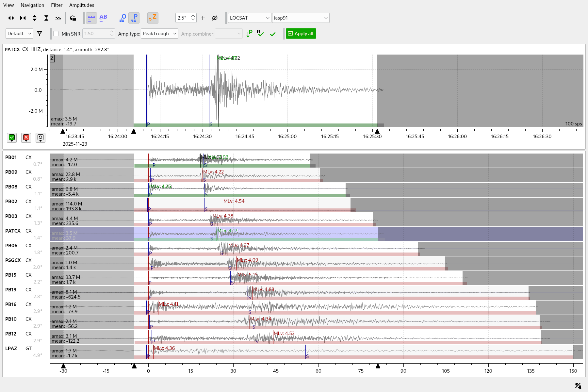Click the funnel filter icon
Image resolution: width=588 pixels, height=392 pixels.
[x=40, y=34]
